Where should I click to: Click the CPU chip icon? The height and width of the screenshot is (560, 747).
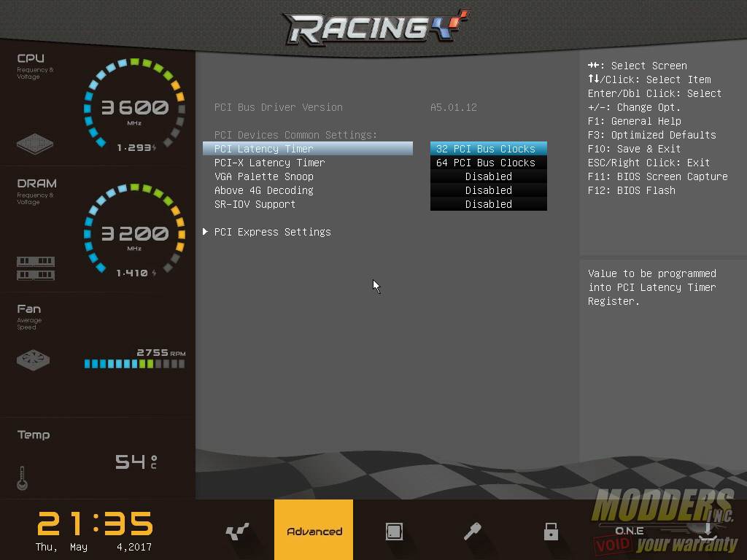click(35, 144)
